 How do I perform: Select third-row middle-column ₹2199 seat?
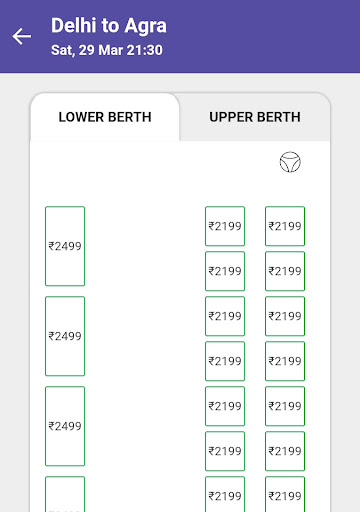pyautogui.click(x=225, y=316)
